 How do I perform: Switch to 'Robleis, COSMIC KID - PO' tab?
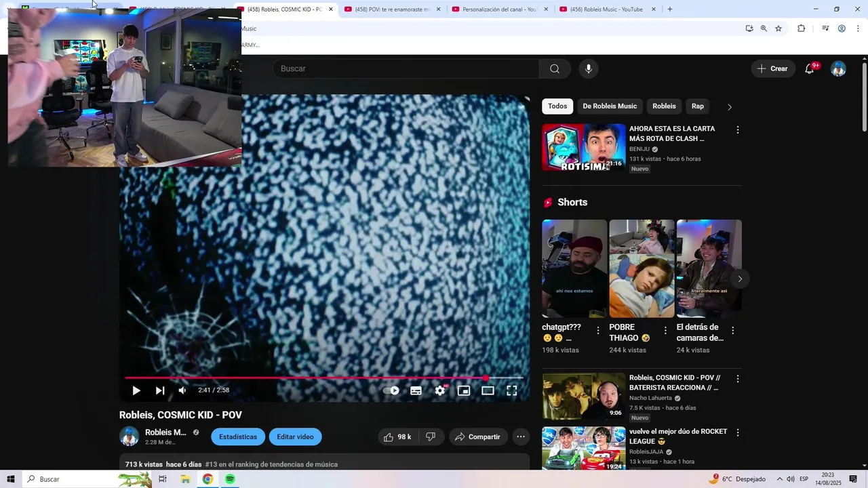tap(285, 9)
